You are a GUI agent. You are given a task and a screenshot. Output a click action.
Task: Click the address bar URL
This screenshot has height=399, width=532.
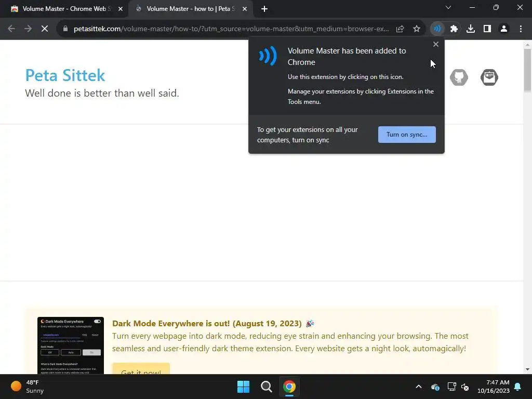(231, 29)
